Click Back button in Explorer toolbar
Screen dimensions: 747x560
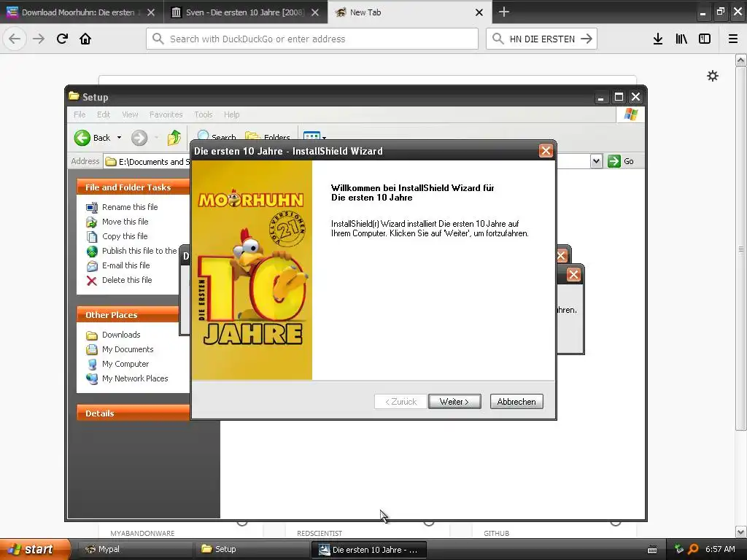coord(93,138)
